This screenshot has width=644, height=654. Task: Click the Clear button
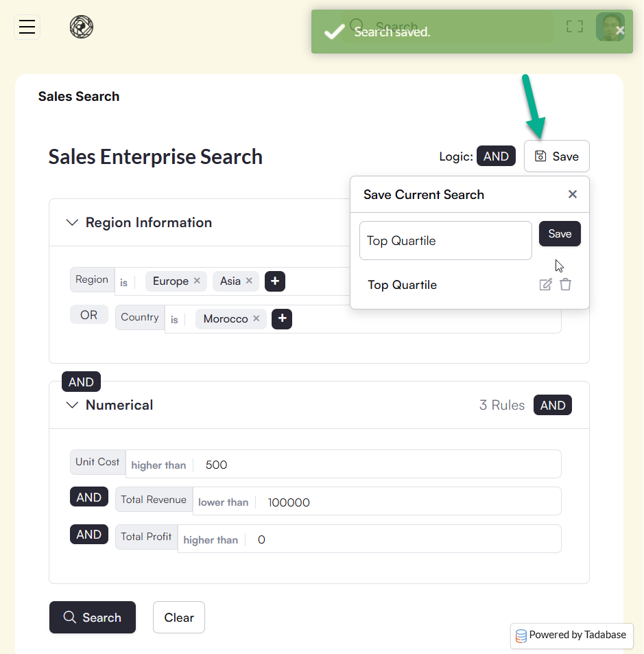[x=179, y=618]
